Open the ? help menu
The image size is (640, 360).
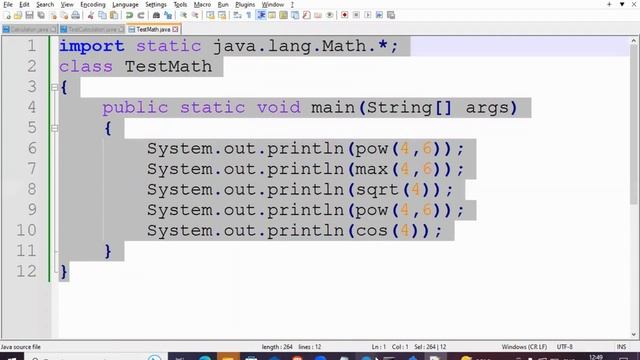click(x=292, y=4)
